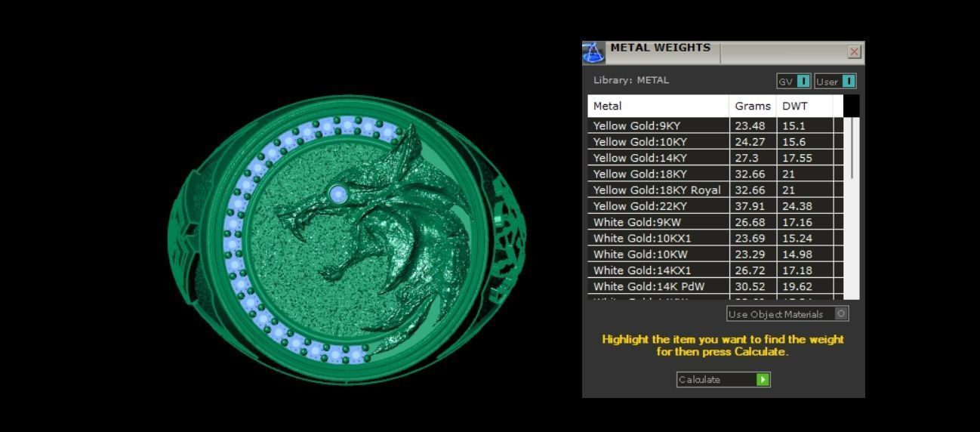Click the 26.68 grams value
The image size is (980, 432).
[750, 222]
